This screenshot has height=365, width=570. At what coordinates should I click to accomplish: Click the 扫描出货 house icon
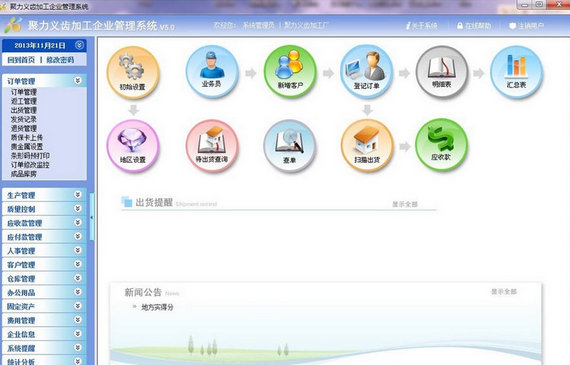(x=367, y=146)
